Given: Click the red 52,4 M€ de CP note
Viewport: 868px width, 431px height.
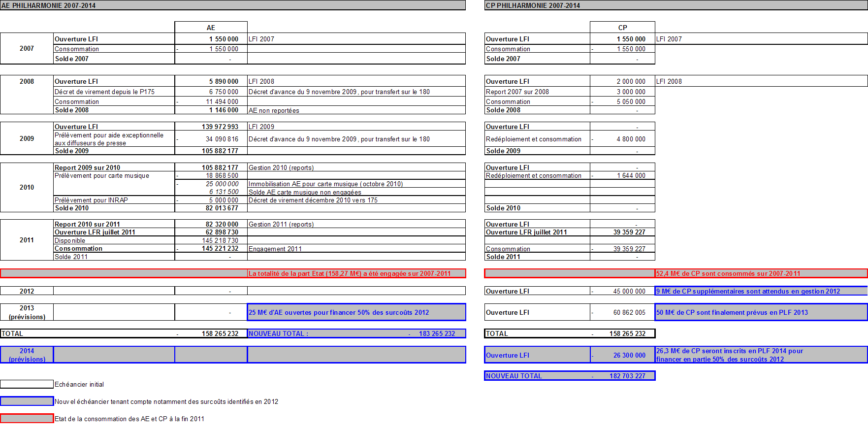Looking at the screenshot, I should (761, 273).
